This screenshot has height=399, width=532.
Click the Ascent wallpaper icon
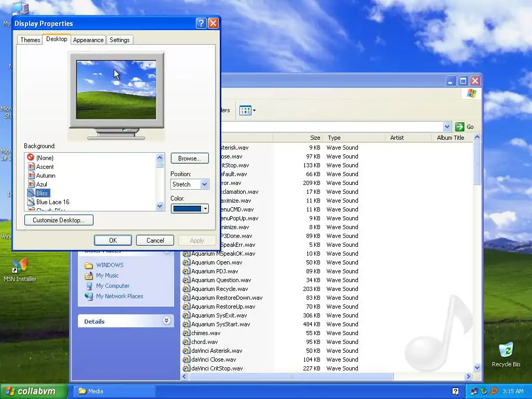31,166
